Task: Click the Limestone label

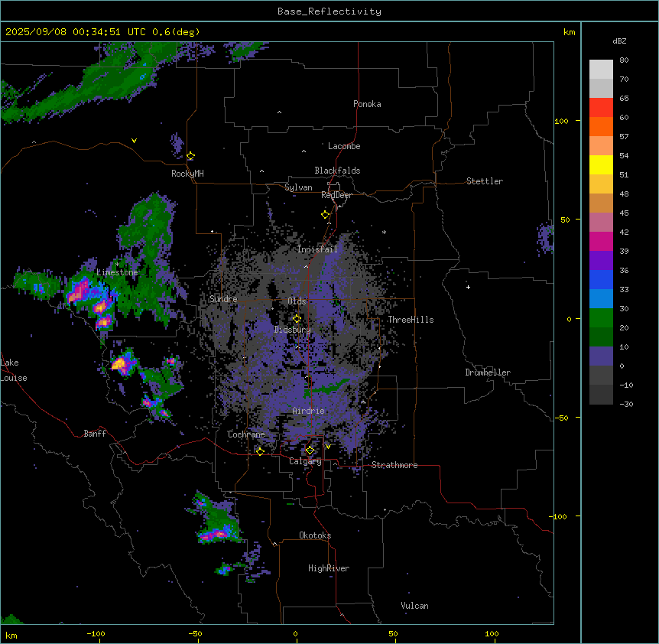Action: pyautogui.click(x=117, y=272)
